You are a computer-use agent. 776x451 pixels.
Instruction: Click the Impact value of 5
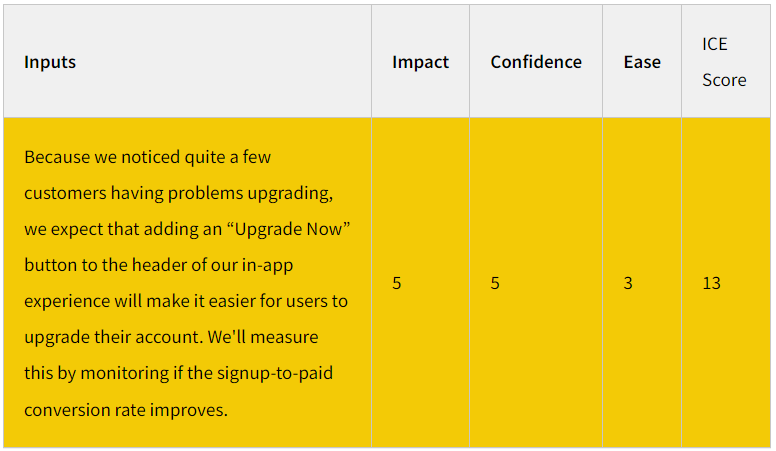point(397,283)
